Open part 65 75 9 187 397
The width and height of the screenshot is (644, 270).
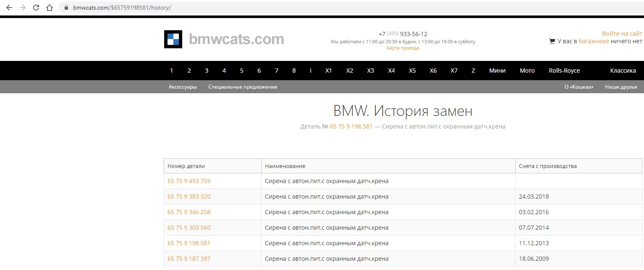tap(189, 259)
